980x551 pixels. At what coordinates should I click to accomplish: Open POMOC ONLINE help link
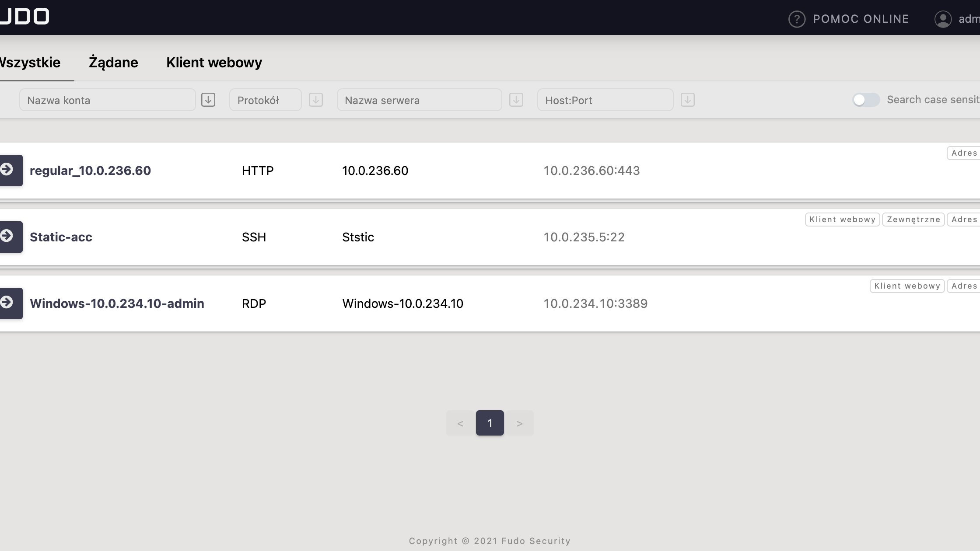point(861,19)
